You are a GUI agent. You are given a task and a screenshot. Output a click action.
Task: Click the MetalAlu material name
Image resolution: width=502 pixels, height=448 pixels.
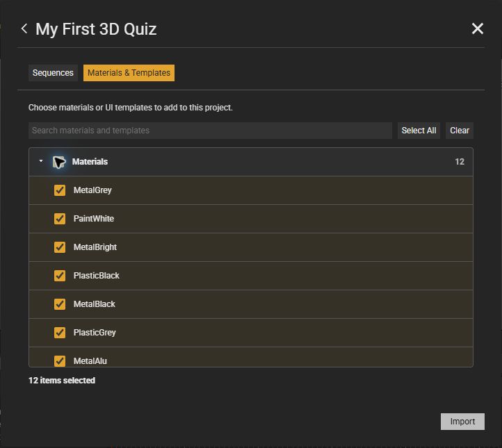90,361
